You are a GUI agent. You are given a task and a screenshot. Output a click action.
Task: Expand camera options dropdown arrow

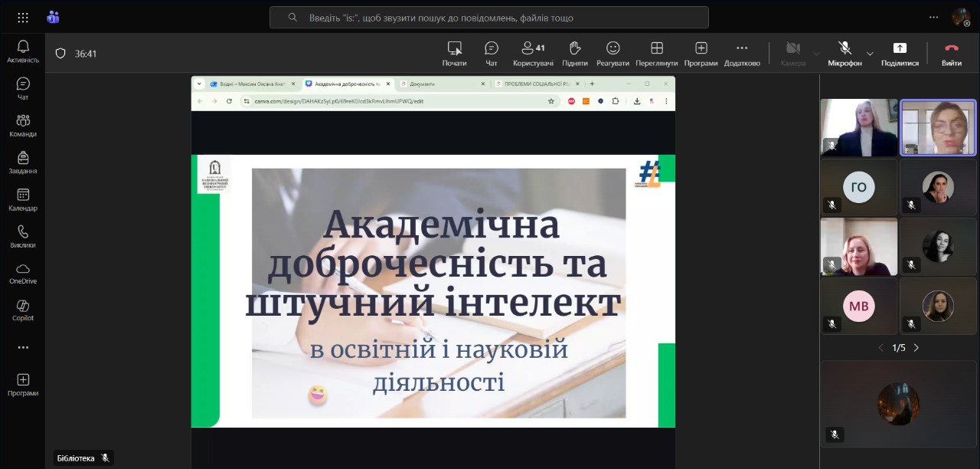pos(816,54)
